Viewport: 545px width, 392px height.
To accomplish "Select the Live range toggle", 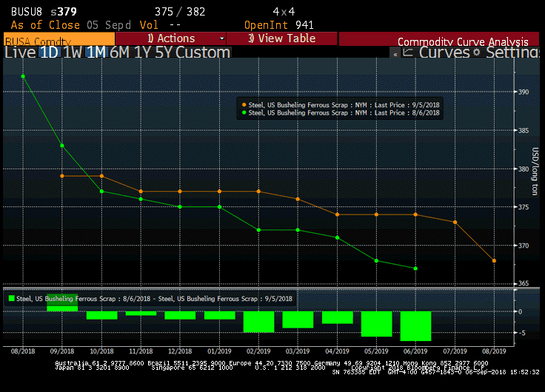I will click(x=20, y=53).
